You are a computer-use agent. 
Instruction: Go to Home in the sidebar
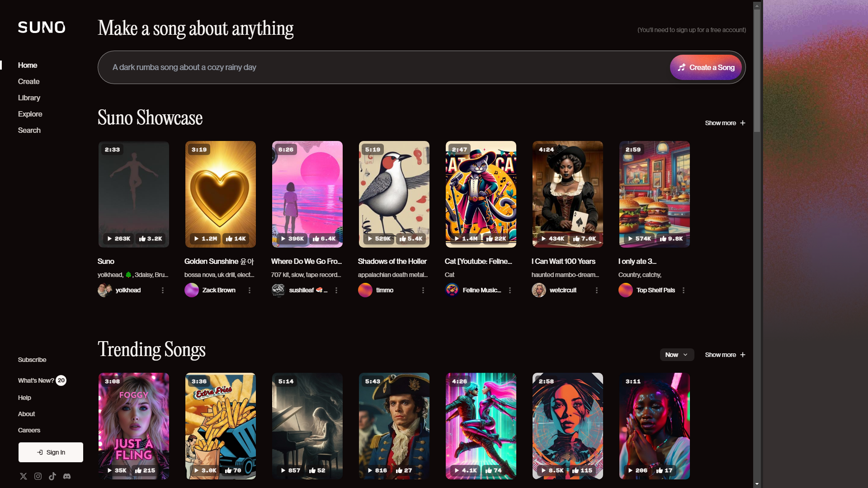[x=28, y=65]
